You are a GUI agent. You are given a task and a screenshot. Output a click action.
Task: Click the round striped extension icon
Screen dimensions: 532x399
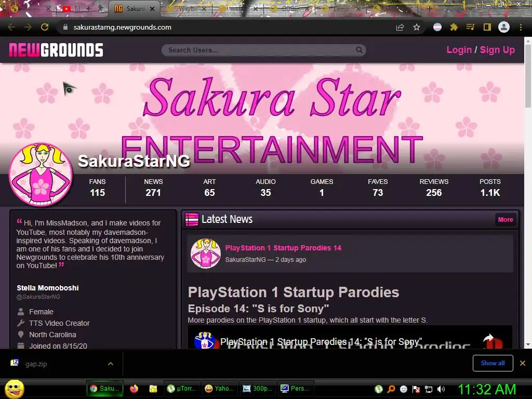[437, 27]
